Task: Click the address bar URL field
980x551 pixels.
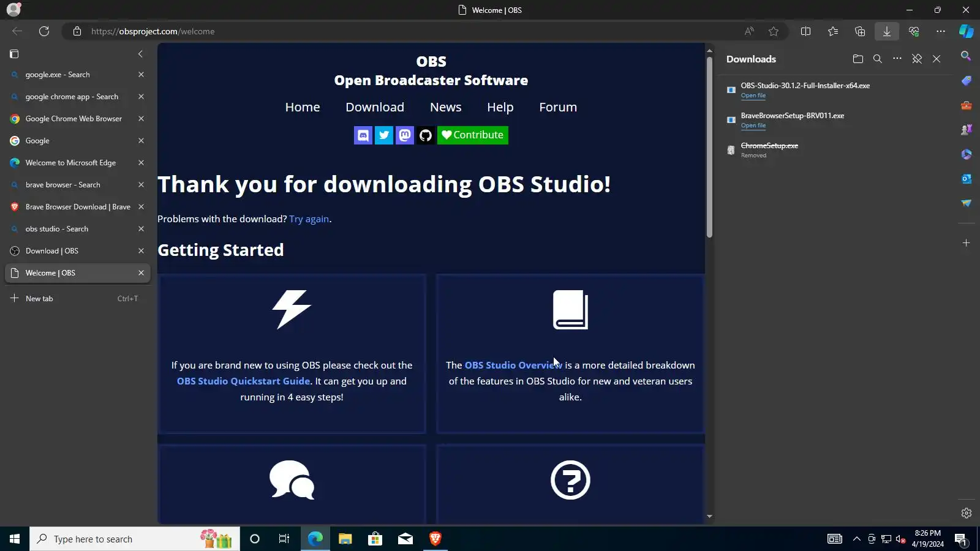Action: pyautogui.click(x=404, y=31)
